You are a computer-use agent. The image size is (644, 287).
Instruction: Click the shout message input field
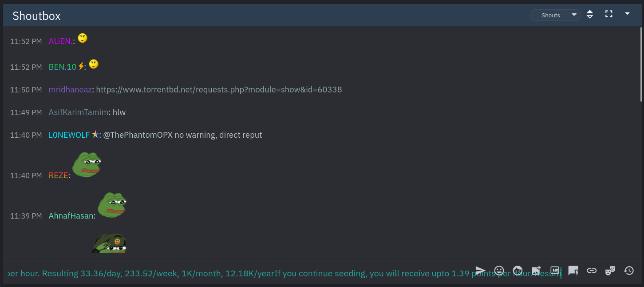(284, 273)
